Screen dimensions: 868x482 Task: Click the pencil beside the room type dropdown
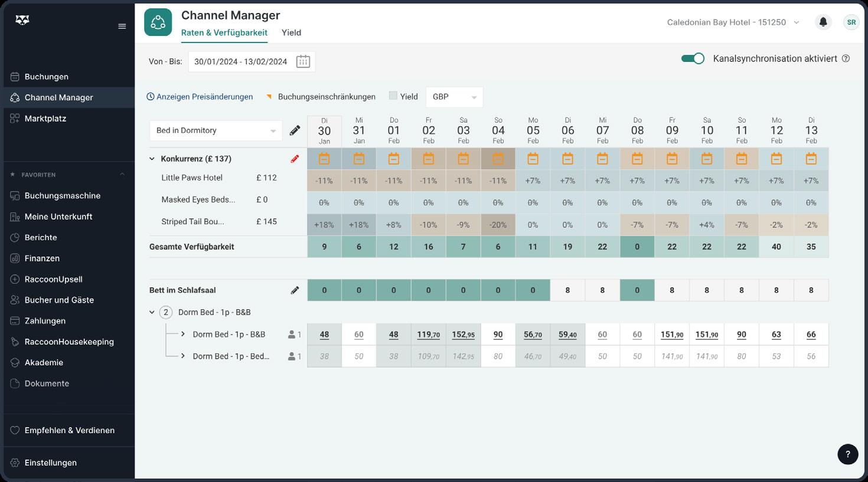(295, 130)
